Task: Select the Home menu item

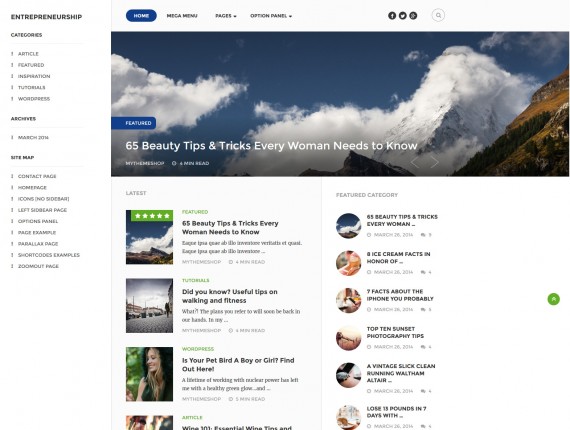Action: 141,16
